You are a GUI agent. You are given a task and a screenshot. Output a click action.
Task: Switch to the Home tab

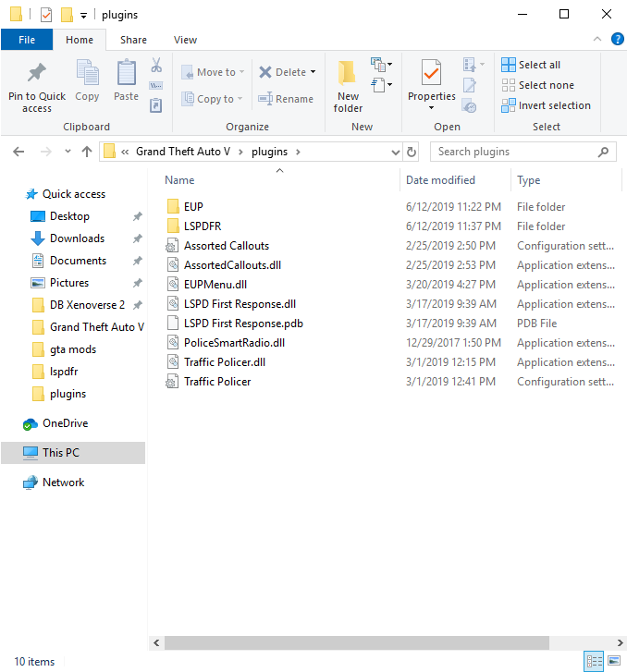pyautogui.click(x=80, y=40)
